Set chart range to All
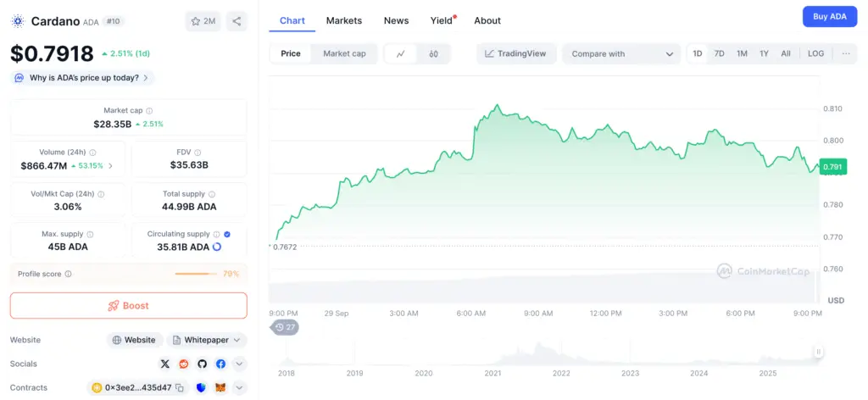The width and height of the screenshot is (868, 400). coord(786,53)
